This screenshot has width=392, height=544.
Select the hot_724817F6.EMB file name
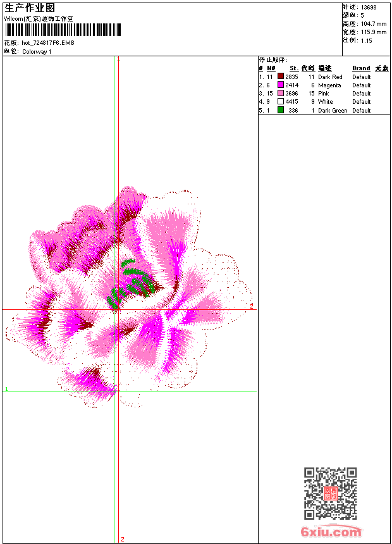click(x=47, y=43)
